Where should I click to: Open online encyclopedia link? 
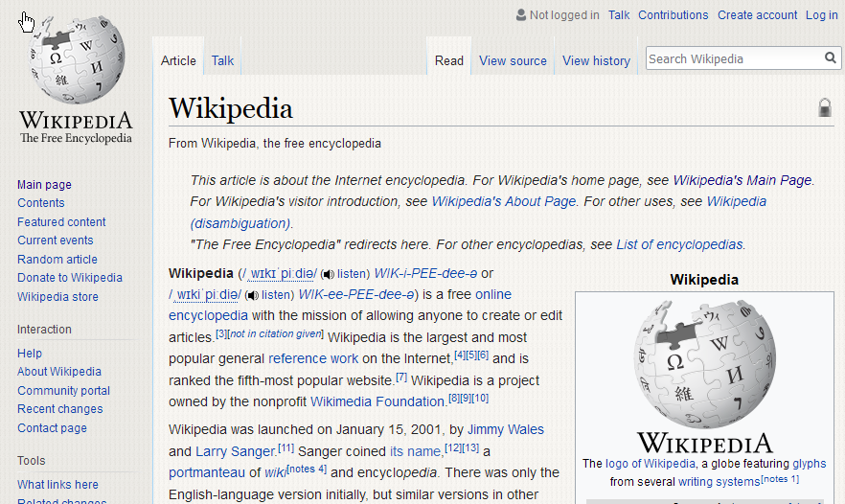(x=493, y=295)
